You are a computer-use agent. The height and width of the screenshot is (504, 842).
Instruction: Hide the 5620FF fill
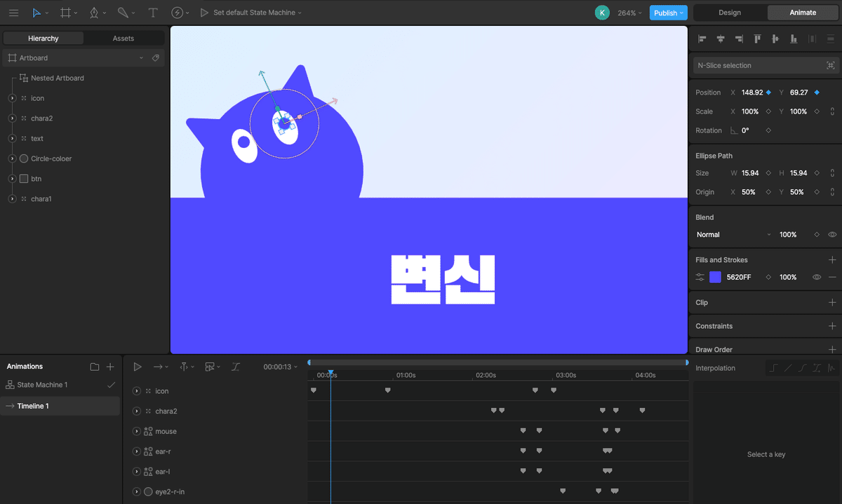tap(817, 278)
